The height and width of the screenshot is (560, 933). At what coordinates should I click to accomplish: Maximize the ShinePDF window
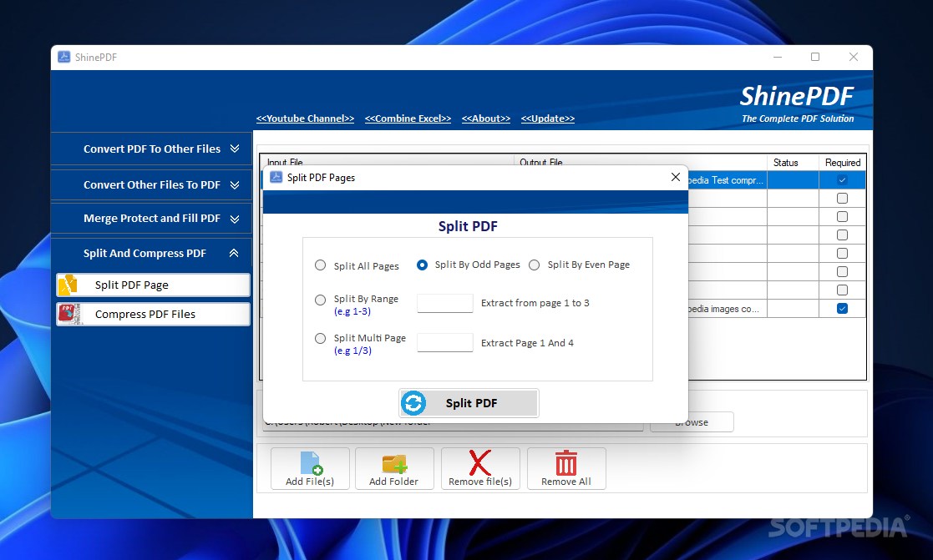pos(815,57)
